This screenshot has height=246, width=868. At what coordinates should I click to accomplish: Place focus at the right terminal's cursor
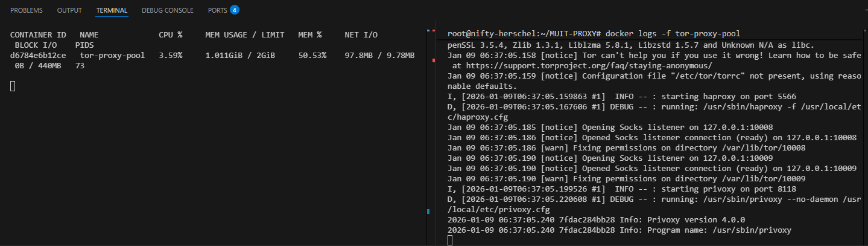pyautogui.click(x=450, y=240)
